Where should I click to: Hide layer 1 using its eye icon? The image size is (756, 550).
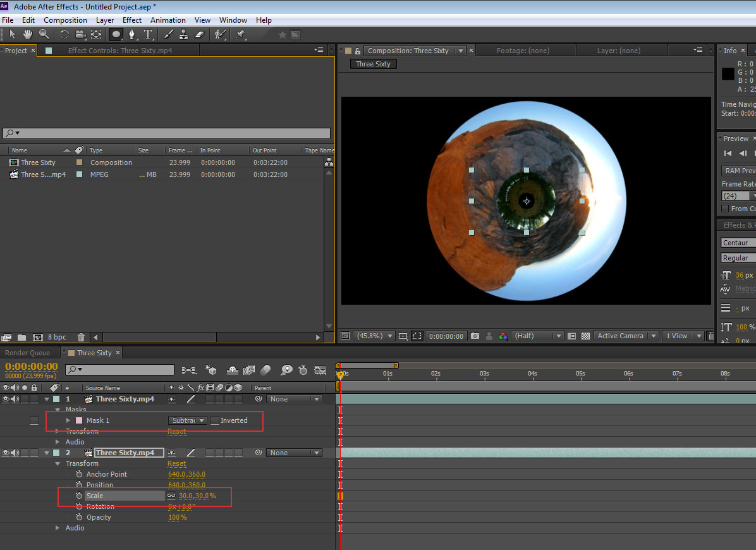[x=6, y=399]
